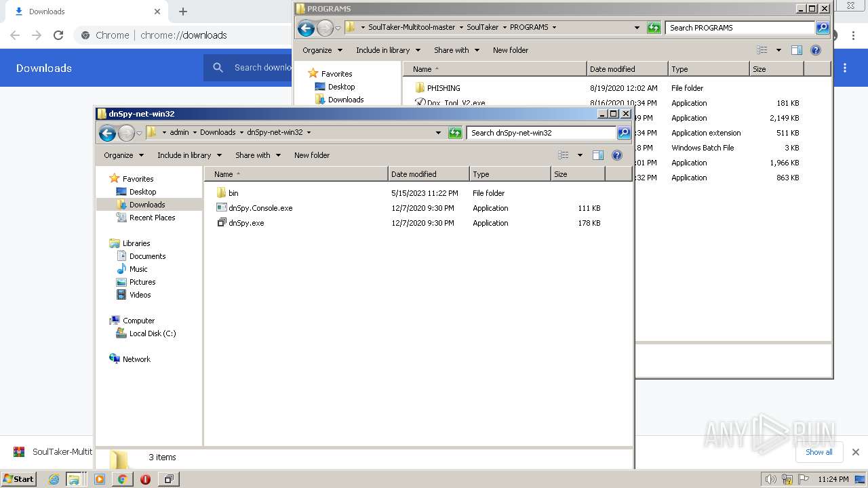Click the Search PROGRAMS input field
This screenshot has width=868, height=488.
[x=740, y=28]
